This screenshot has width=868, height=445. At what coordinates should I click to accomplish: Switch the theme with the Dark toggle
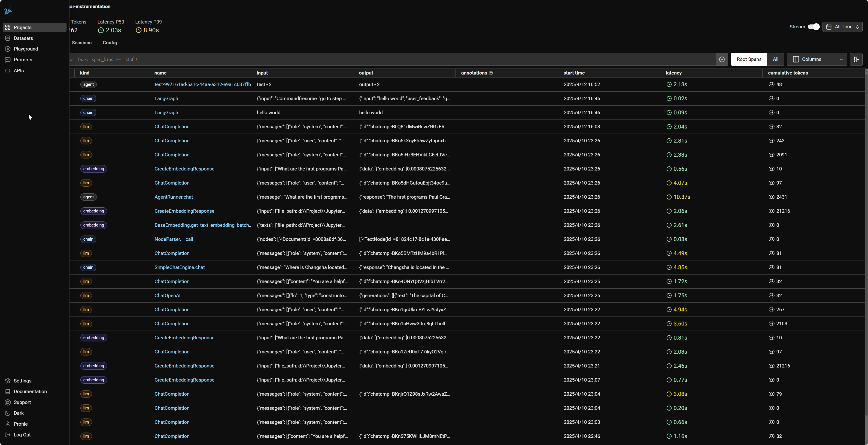pos(18,413)
